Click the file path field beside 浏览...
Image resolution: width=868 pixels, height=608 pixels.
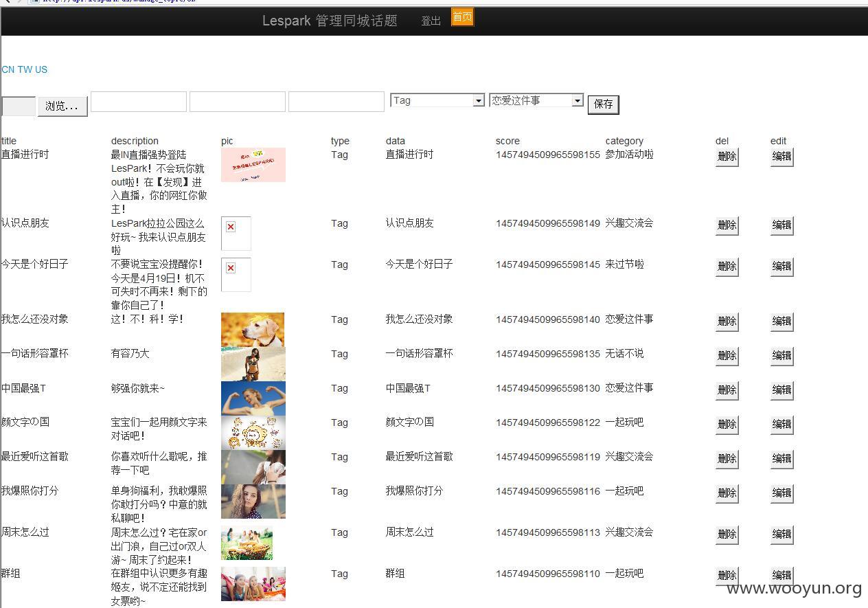[x=19, y=106]
